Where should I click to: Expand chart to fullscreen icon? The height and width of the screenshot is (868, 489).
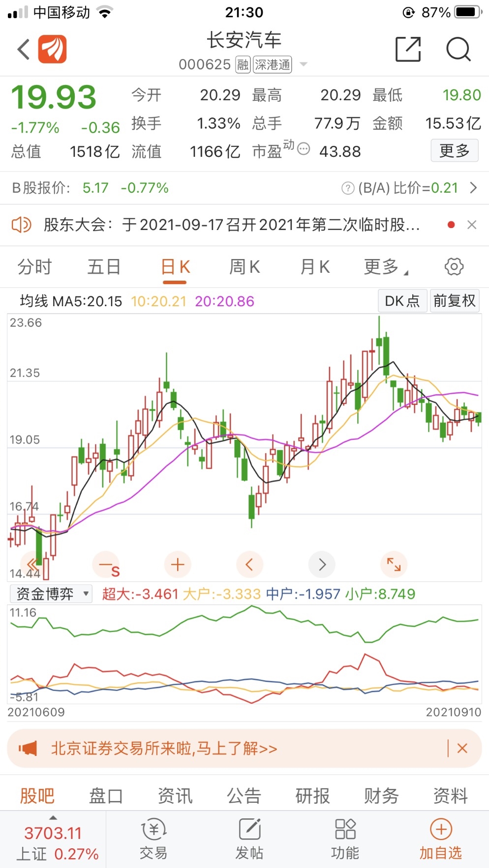pyautogui.click(x=394, y=565)
